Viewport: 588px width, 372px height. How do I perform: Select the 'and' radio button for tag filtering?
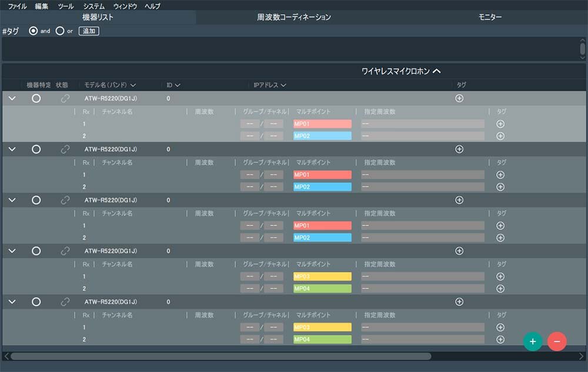pyautogui.click(x=33, y=31)
